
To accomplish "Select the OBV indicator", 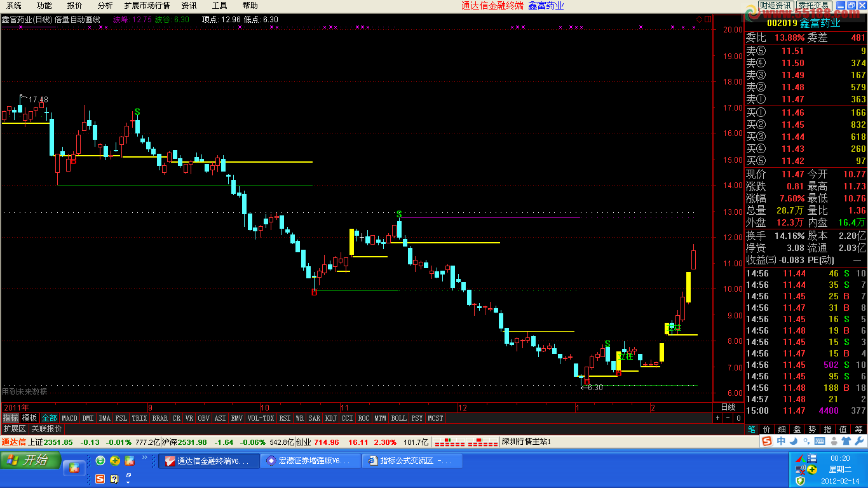I will [203, 418].
